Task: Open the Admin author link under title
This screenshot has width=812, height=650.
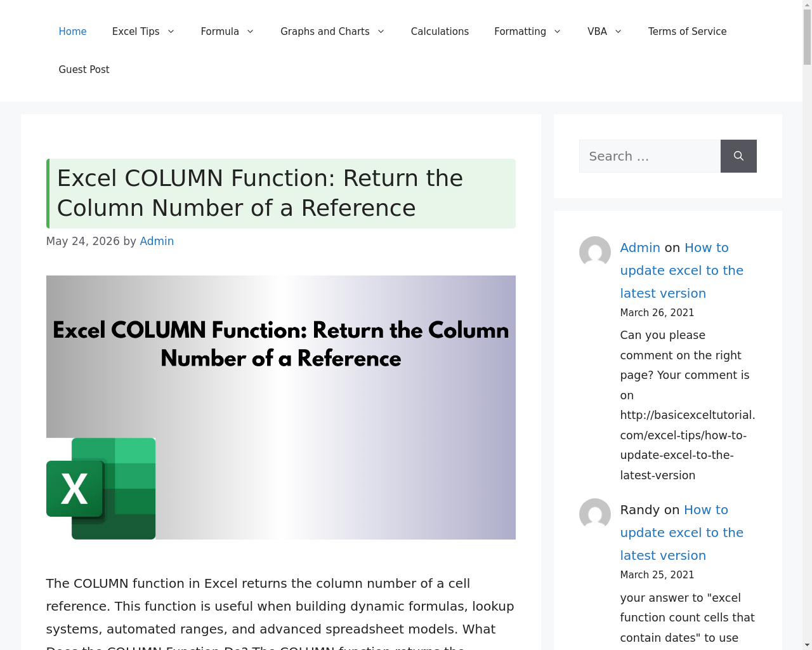Action: tap(157, 241)
